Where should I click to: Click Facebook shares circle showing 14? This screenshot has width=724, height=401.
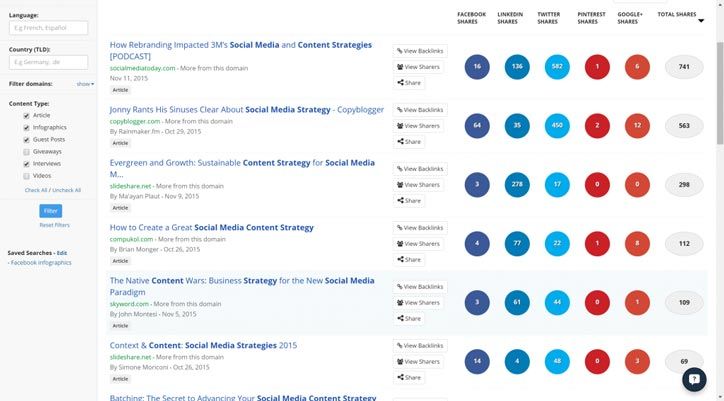(x=477, y=361)
